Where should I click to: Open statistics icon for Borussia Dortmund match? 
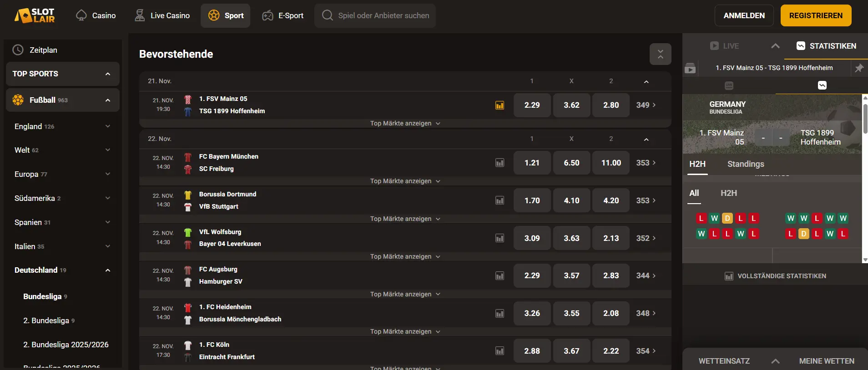point(500,200)
